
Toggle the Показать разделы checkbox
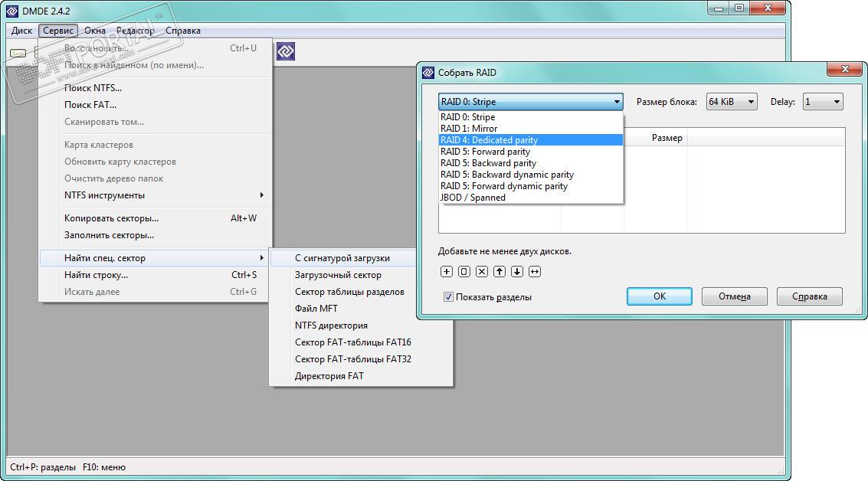point(448,296)
